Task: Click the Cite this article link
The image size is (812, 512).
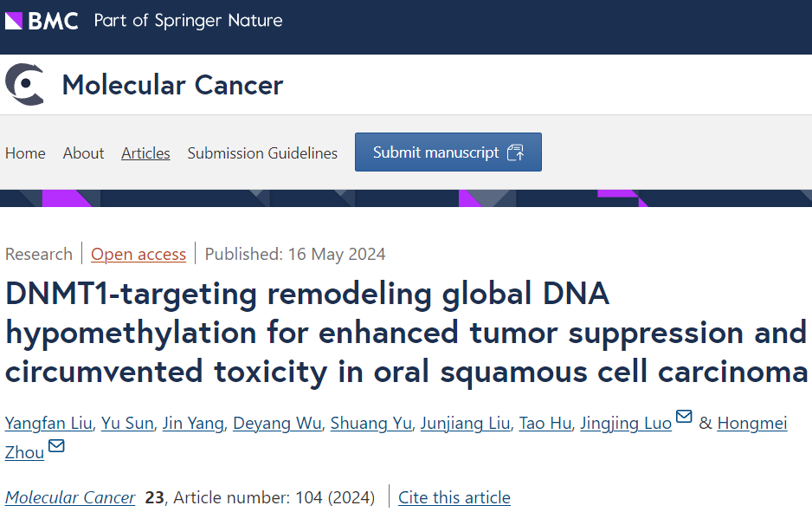Action: [x=454, y=497]
